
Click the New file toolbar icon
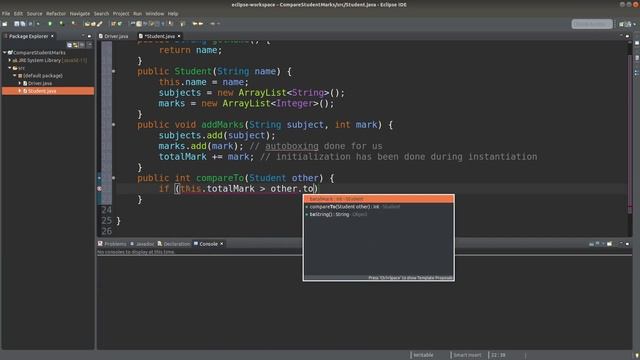5,24
